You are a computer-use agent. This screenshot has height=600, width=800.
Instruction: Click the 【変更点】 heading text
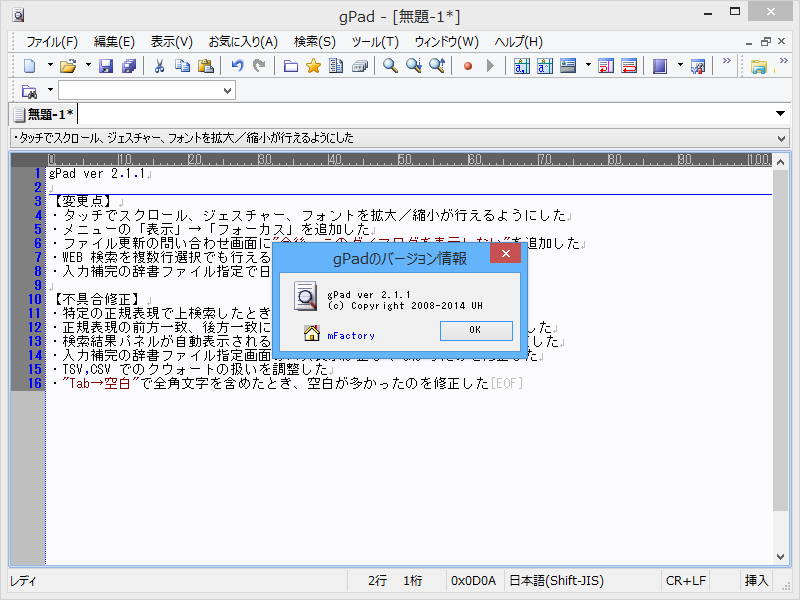83,201
